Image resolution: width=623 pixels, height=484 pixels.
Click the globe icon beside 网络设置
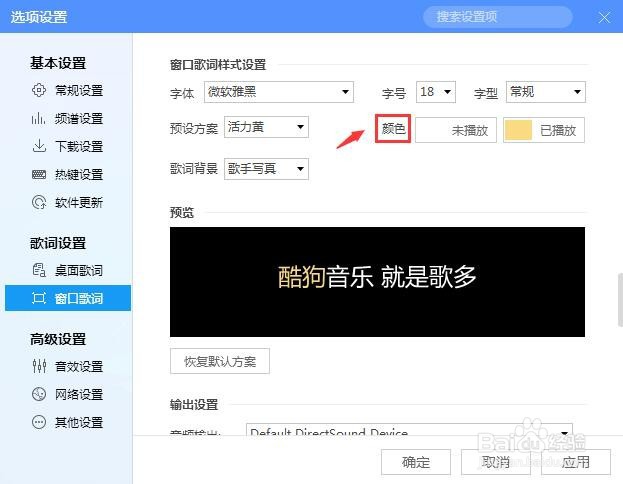(x=39, y=394)
